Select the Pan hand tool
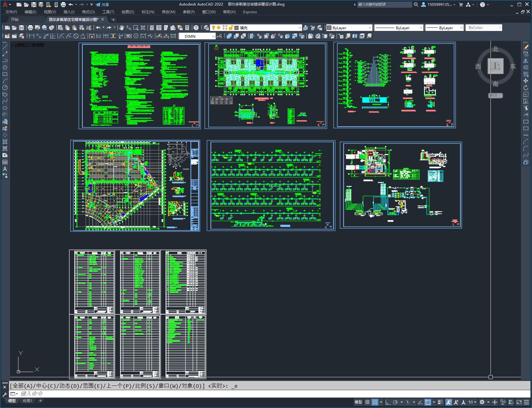Image resolution: width=532 pixels, height=408 pixels. 122,28
